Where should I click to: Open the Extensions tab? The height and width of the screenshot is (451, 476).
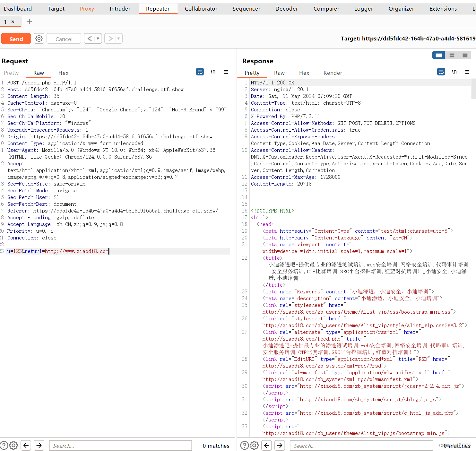tap(443, 9)
